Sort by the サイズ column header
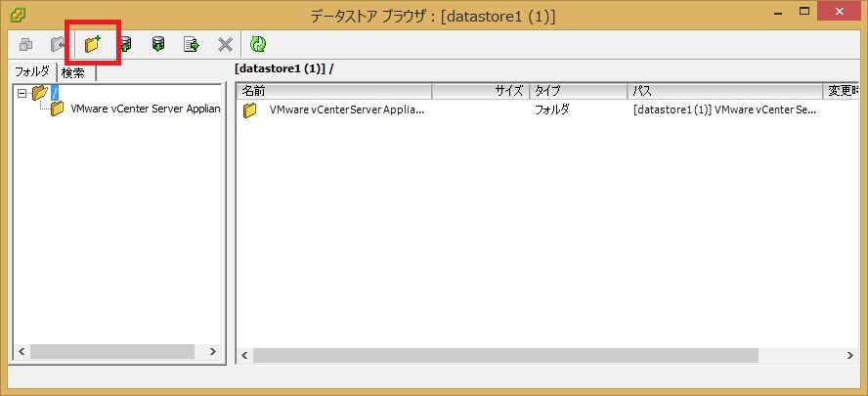The height and width of the screenshot is (396, 868). 481,91
